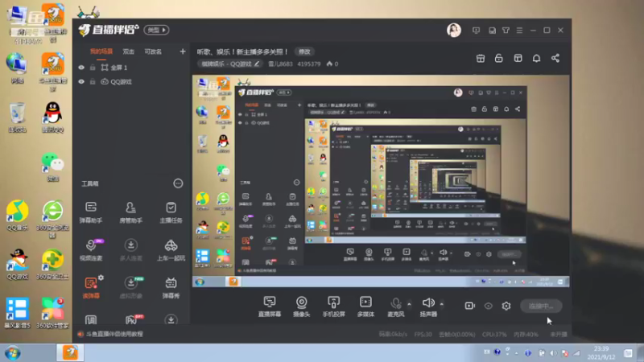Open settings gear beside 读弹幕

click(101, 278)
